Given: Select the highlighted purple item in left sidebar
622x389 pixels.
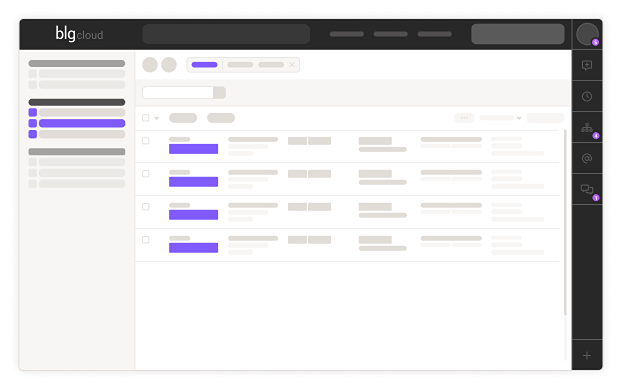Looking at the screenshot, I should click(82, 123).
